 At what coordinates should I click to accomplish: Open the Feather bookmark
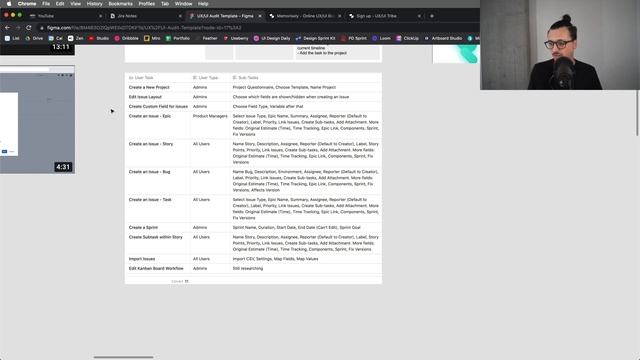[207, 38]
